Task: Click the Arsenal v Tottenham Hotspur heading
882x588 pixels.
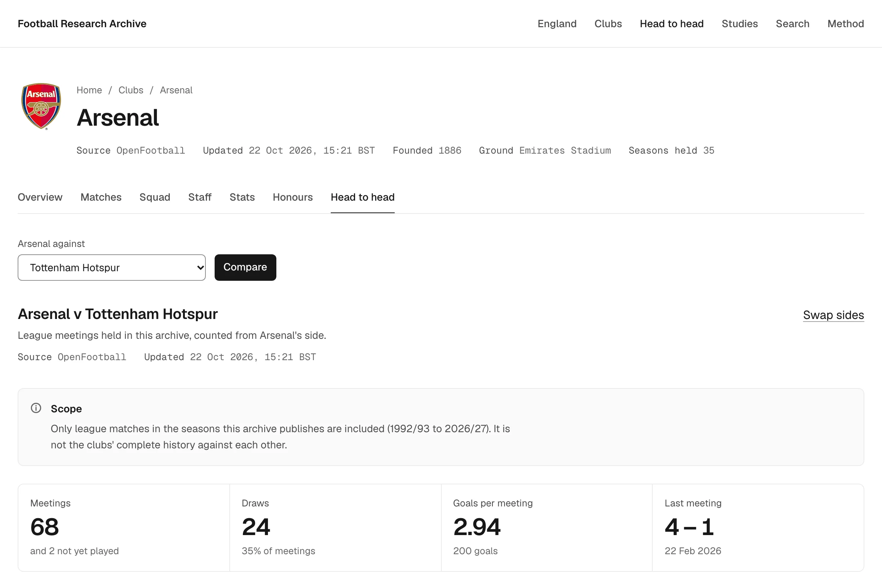Action: [x=118, y=314]
